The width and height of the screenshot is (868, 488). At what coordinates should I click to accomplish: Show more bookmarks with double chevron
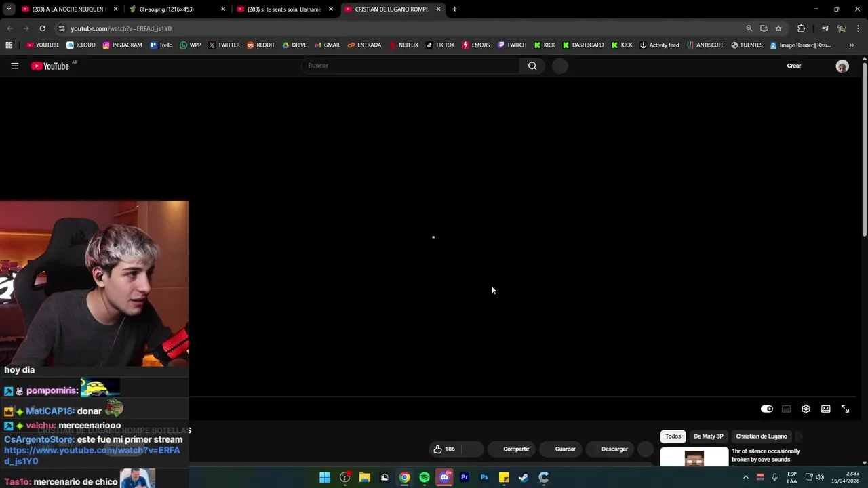[851, 45]
